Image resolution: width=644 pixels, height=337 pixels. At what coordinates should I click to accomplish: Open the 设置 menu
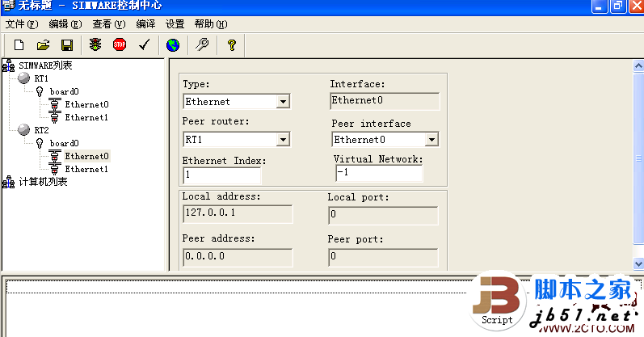click(175, 24)
